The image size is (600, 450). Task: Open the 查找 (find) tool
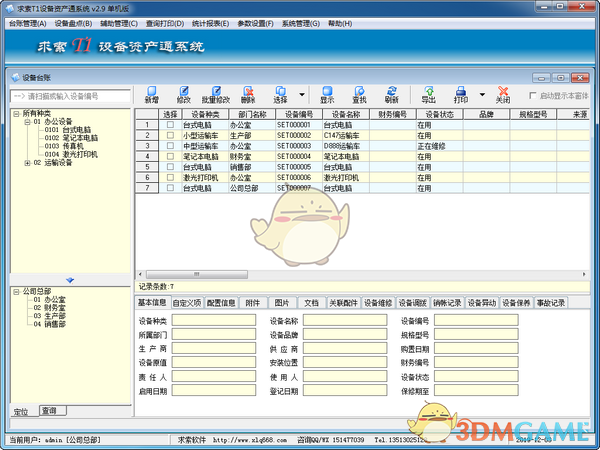pos(359,95)
